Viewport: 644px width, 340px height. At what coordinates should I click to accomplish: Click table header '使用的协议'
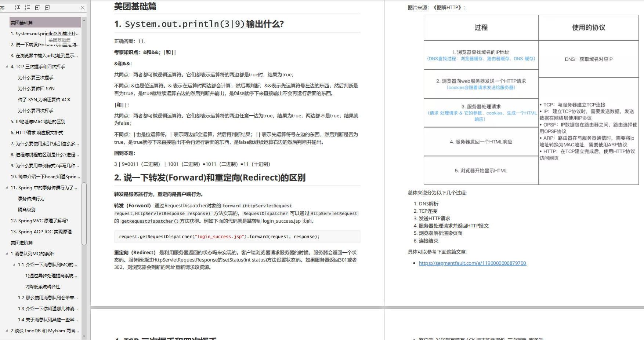(589, 28)
